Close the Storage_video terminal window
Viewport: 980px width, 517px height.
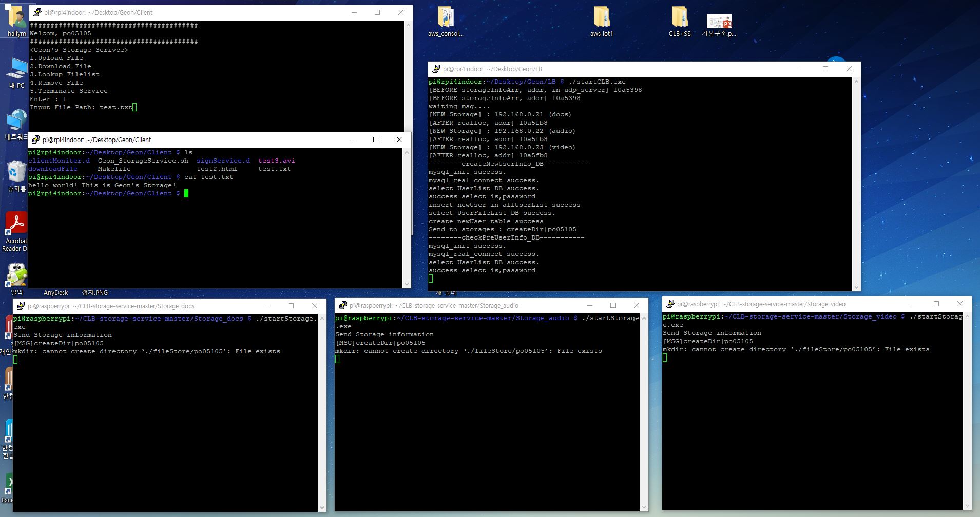pos(960,304)
